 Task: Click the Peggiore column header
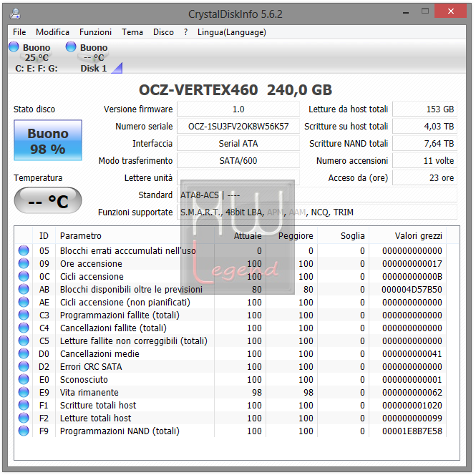tap(292, 235)
